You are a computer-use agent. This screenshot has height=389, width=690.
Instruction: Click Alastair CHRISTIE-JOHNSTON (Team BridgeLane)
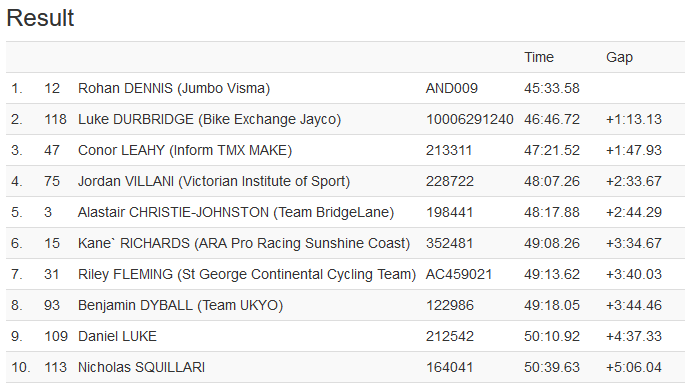click(236, 213)
